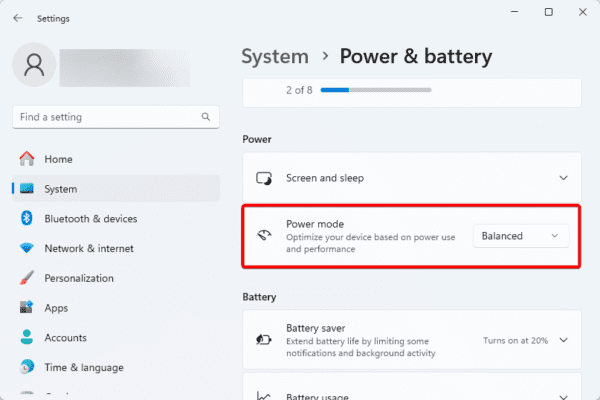Open the Power mode Balanced dropdown

(520, 236)
